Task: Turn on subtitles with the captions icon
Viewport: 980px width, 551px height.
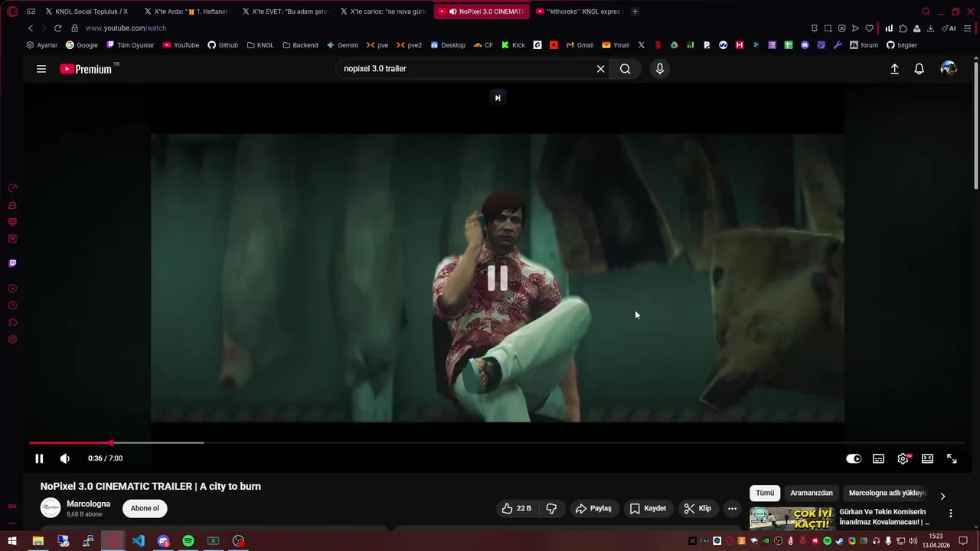Action: point(878,458)
